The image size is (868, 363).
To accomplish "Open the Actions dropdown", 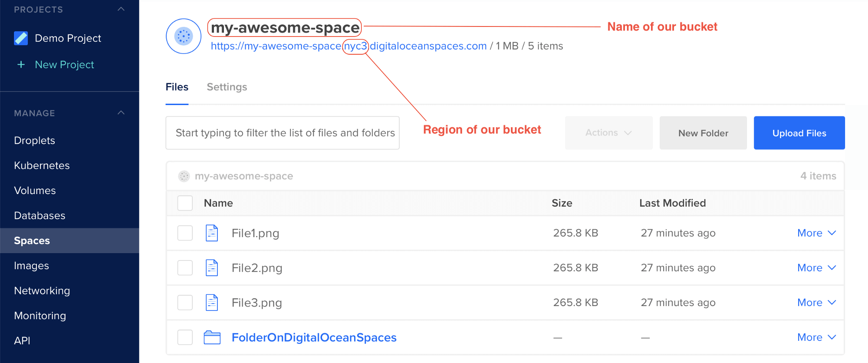I will [x=608, y=133].
